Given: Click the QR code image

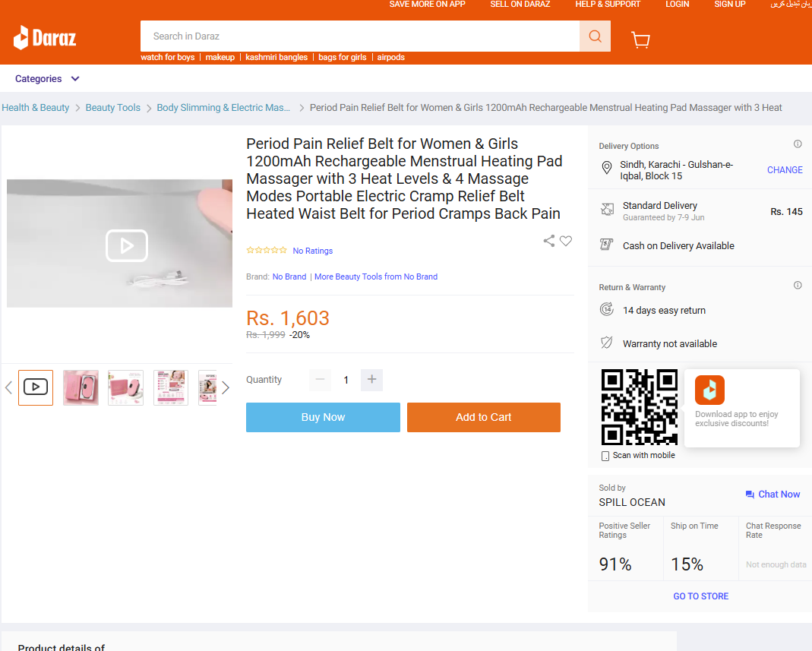Looking at the screenshot, I should point(639,407).
